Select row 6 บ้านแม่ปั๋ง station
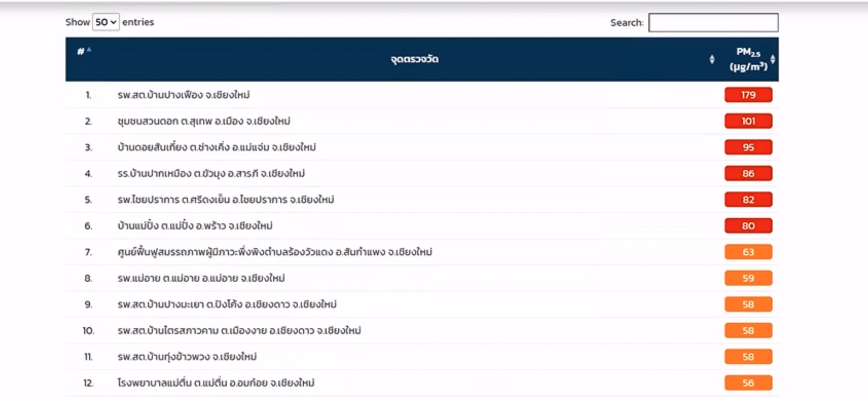The image size is (868, 399). 195,226
